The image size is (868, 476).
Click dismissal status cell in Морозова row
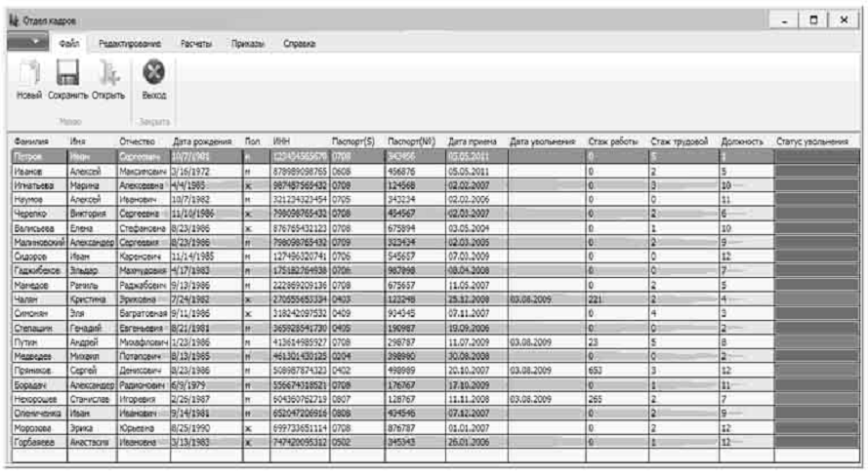click(817, 428)
